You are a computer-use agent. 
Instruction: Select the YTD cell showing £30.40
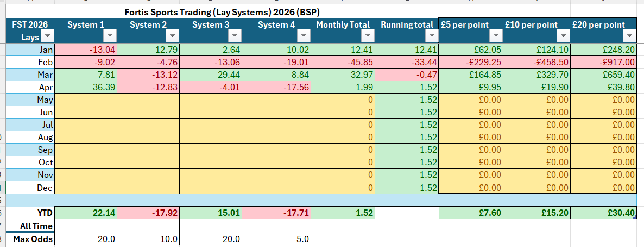click(603, 213)
